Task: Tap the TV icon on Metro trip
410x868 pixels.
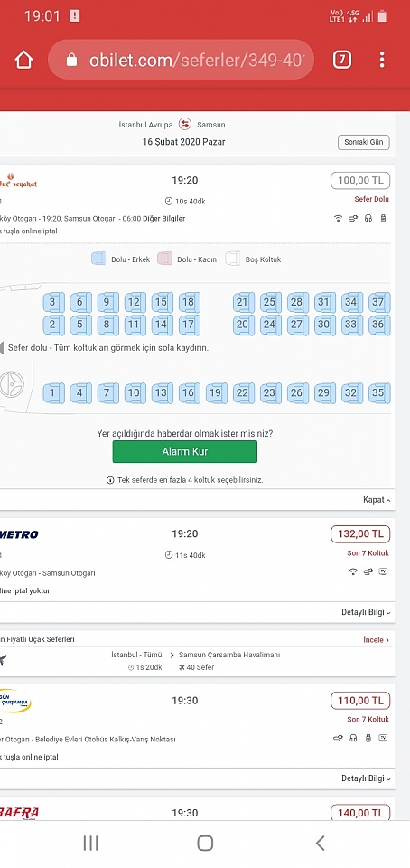Action: click(384, 571)
